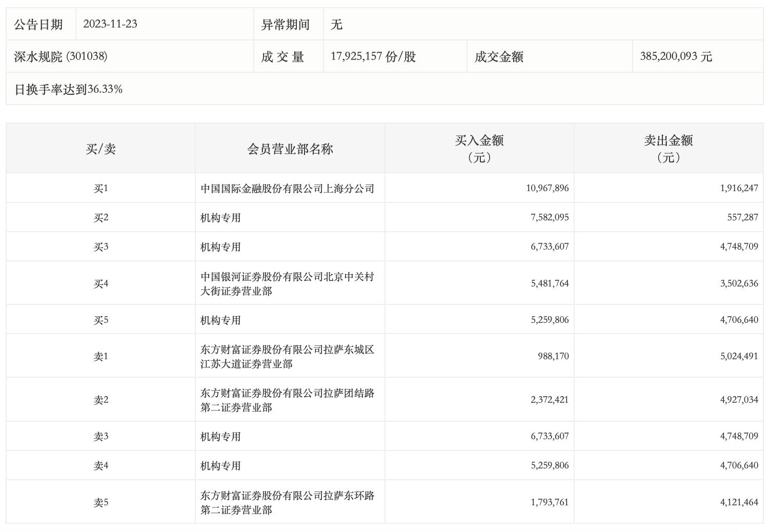Open 东方财富证券 拉萨东城区江苏大道 branch entry
The image size is (771, 532).
pyautogui.click(x=287, y=357)
